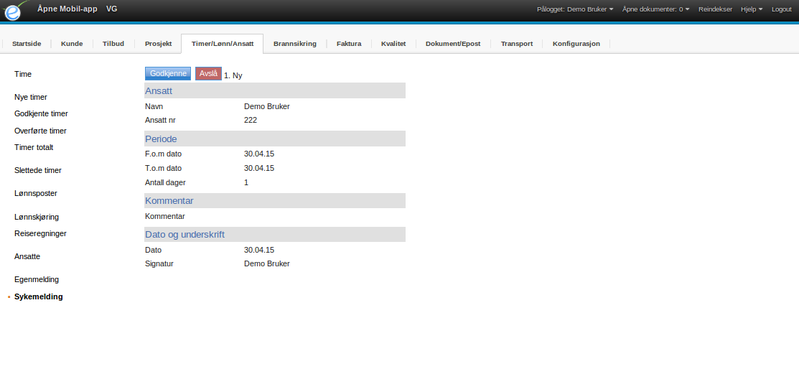Viewport: 799px width, 374px height.
Task: Open the Brannsikring tab
Action: (x=295, y=44)
